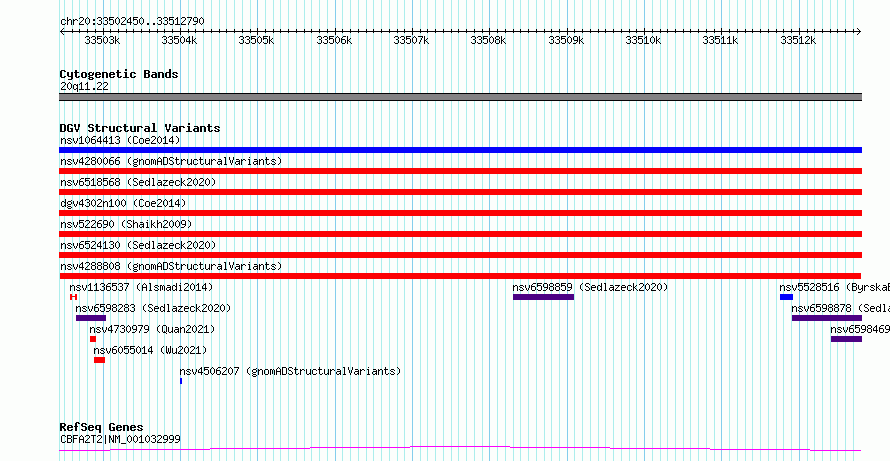Click the 33506k ruler tick label
890x461 pixels.
click(334, 40)
